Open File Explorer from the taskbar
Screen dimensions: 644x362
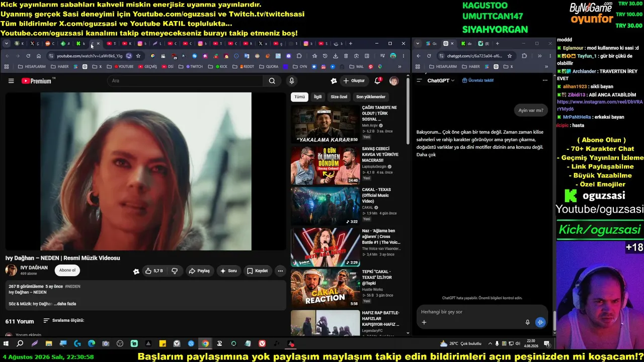pyautogui.click(x=49, y=344)
